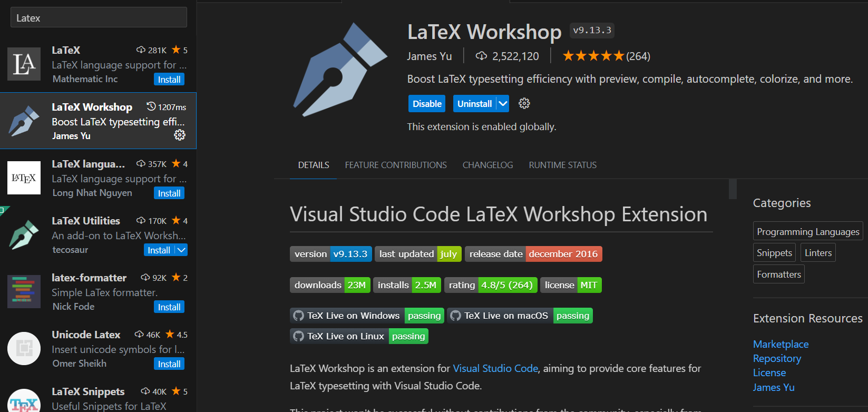This screenshot has width=868, height=412.
Task: Open the Repository resource link
Action: point(777,358)
